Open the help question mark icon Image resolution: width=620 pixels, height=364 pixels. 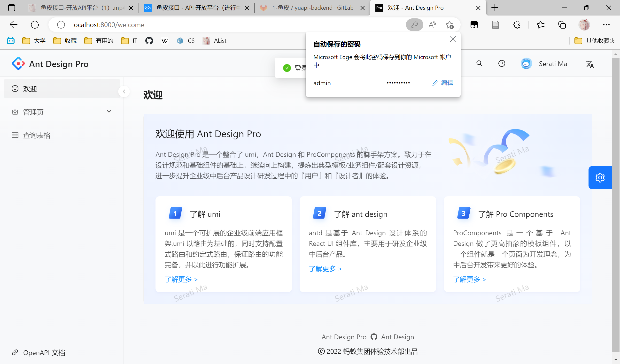(x=501, y=64)
